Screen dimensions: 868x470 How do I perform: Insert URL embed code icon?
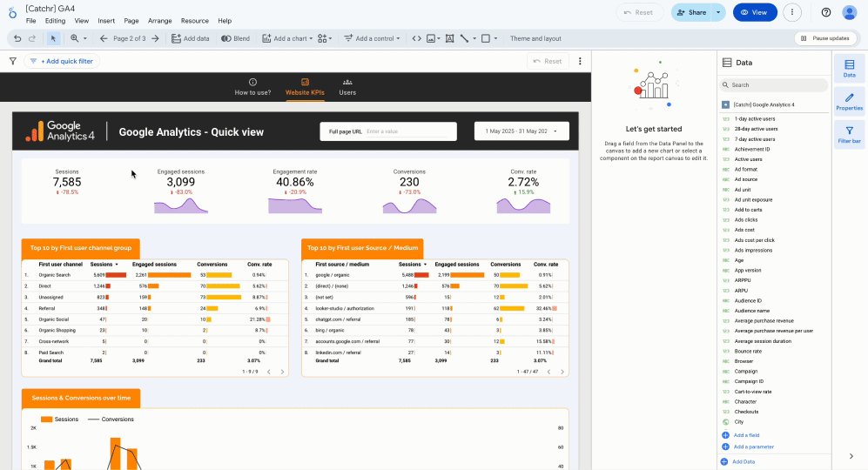(417, 39)
